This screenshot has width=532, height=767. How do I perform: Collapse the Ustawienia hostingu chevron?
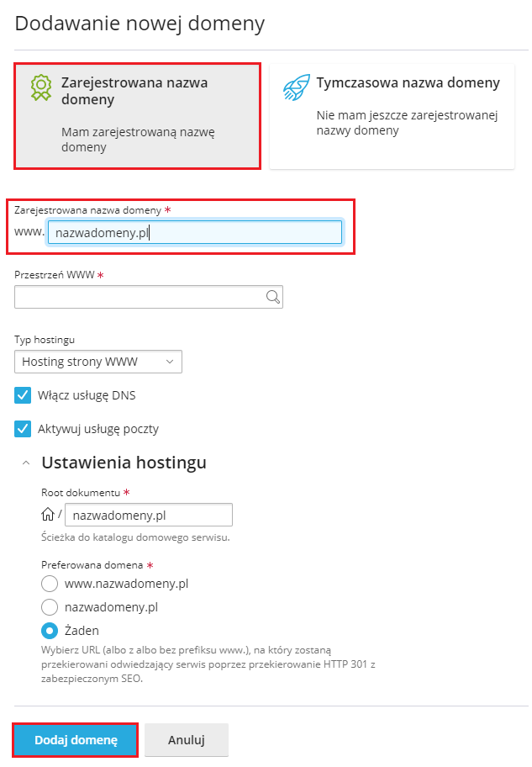tap(26, 463)
